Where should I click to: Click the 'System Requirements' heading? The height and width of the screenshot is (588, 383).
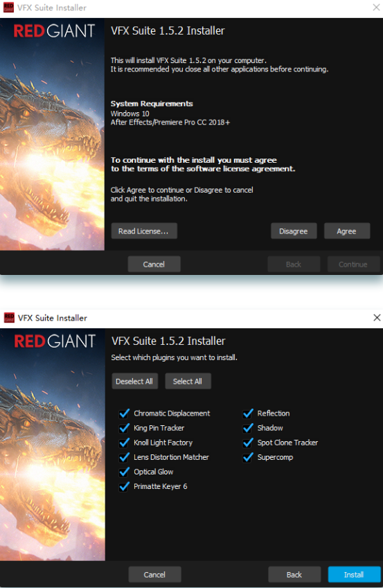click(152, 103)
